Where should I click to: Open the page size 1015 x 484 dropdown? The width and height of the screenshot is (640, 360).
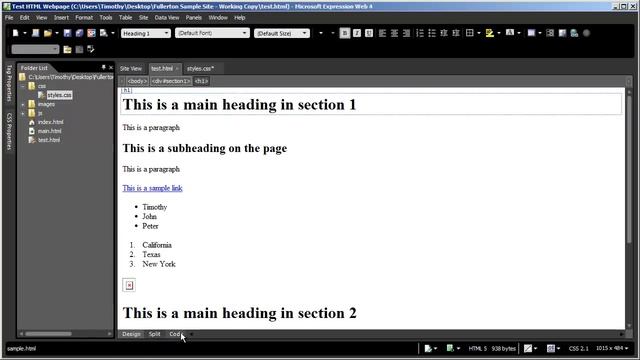click(612, 348)
